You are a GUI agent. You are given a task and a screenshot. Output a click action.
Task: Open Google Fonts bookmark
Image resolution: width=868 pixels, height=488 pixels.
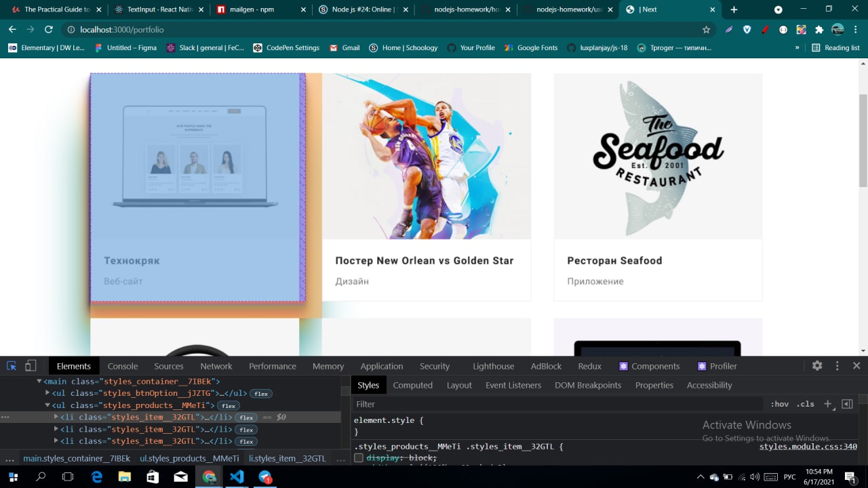point(530,47)
